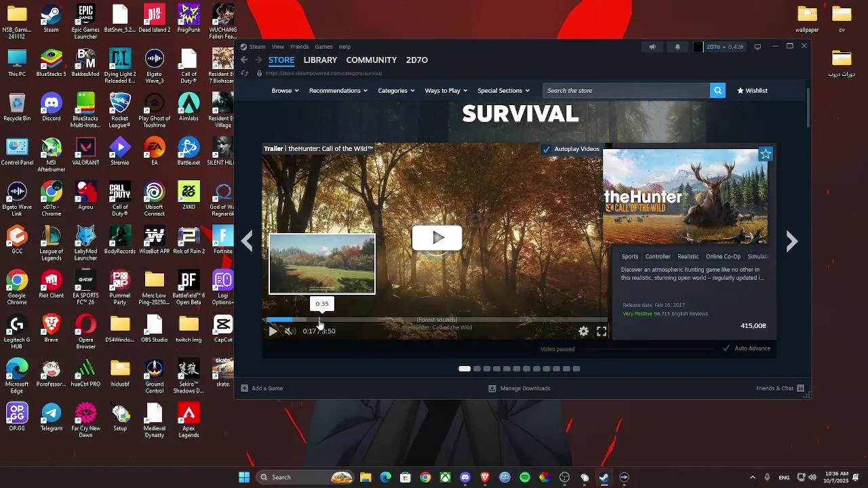This screenshot has height=488, width=868.
Task: Add theHunter to wishlist star icon
Action: [x=766, y=154]
